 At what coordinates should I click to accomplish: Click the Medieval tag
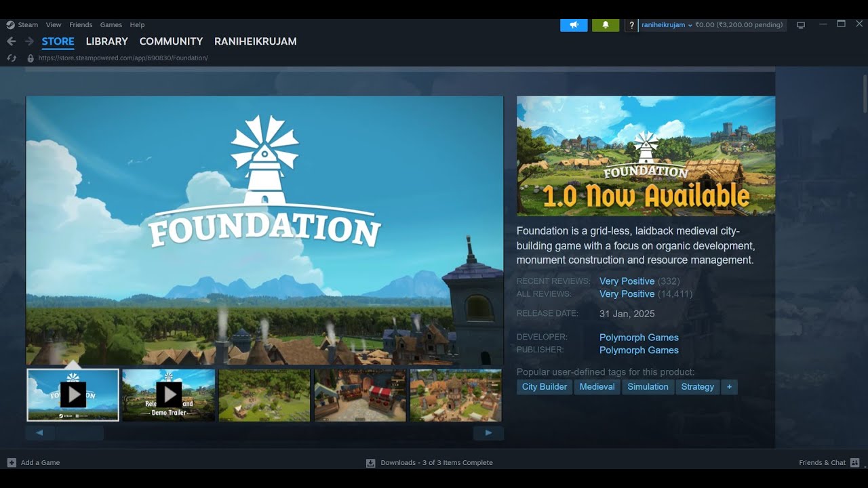(x=597, y=387)
